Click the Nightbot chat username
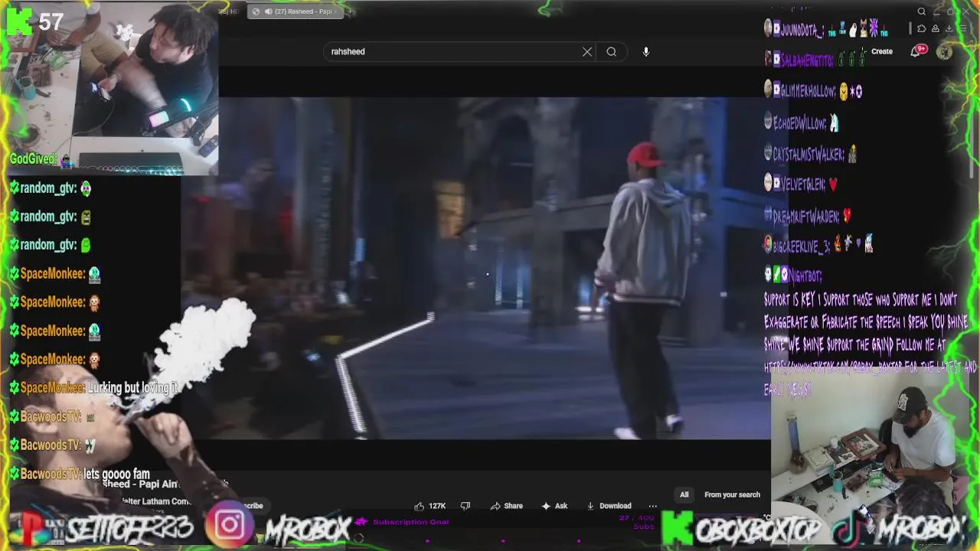This screenshot has width=980, height=551. click(x=805, y=275)
